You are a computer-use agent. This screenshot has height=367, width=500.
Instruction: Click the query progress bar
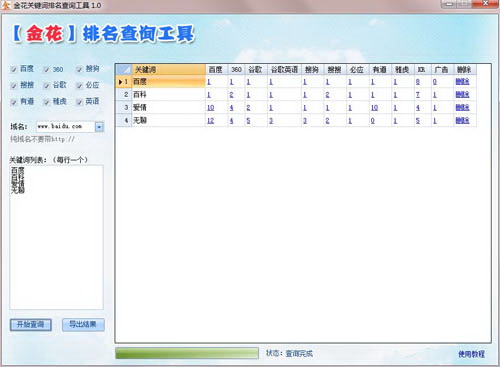pos(187,353)
